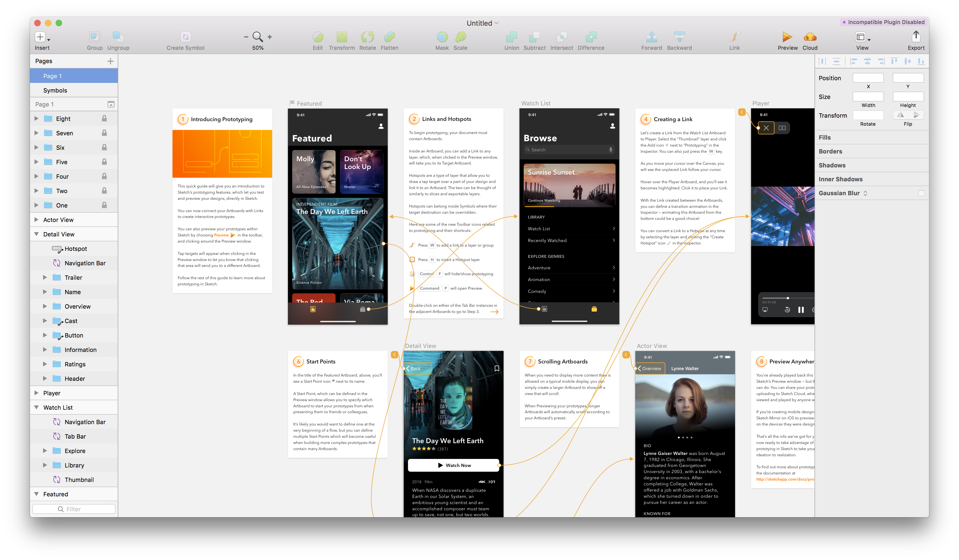Toggle lock on Four layer
This screenshot has height=560, width=959.
coord(104,177)
